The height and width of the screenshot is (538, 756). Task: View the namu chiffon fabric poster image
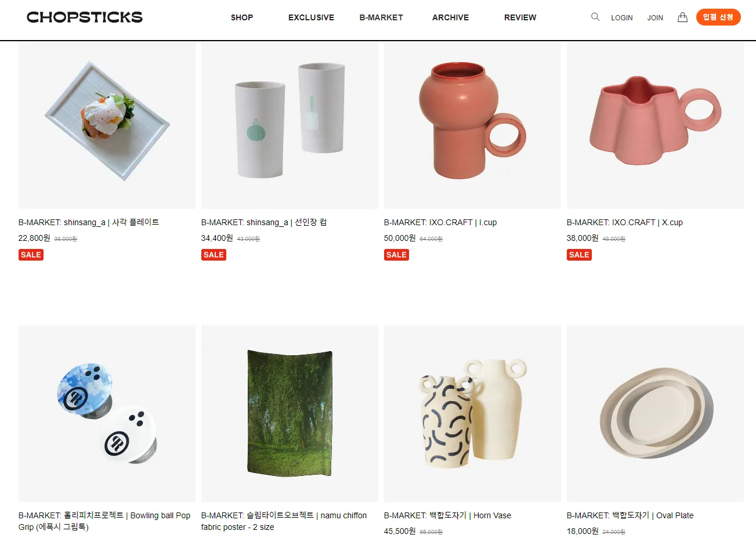[290, 413]
